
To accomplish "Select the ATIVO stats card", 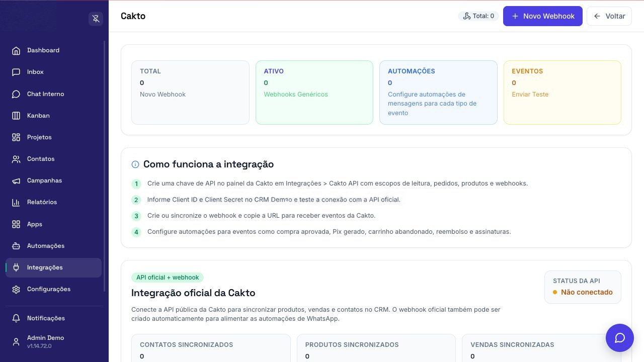I will click(314, 93).
